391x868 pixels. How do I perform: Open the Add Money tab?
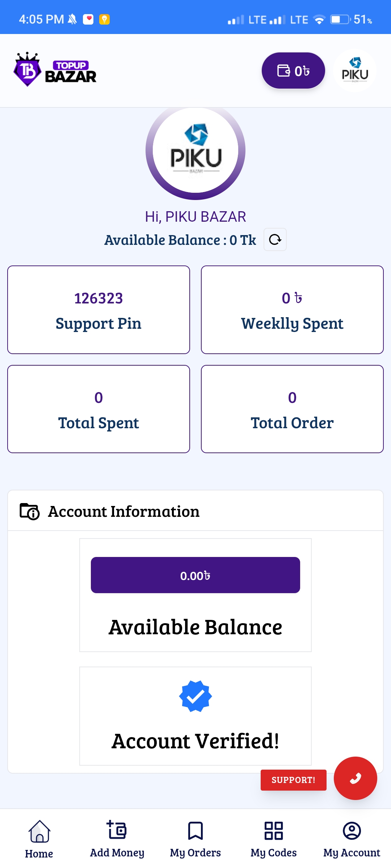(x=117, y=838)
